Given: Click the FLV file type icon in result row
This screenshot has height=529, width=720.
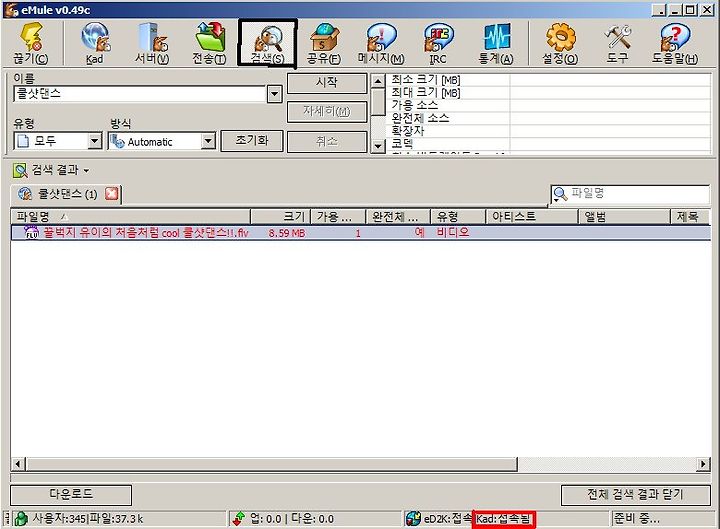Looking at the screenshot, I should 31,232.
